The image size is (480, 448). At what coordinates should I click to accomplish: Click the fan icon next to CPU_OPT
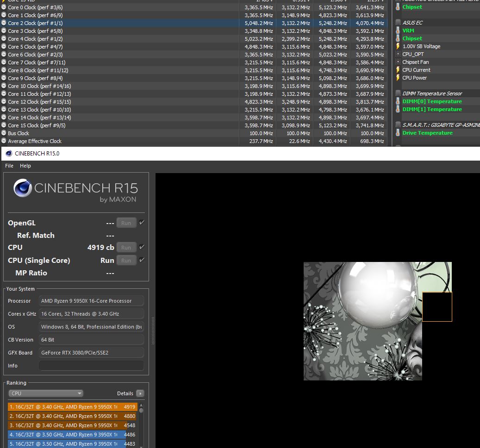click(x=398, y=54)
